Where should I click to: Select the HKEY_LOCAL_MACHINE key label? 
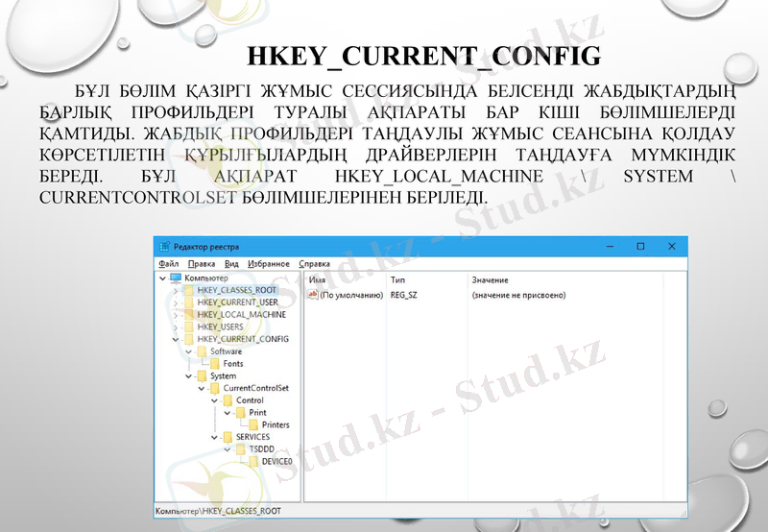pos(242,315)
